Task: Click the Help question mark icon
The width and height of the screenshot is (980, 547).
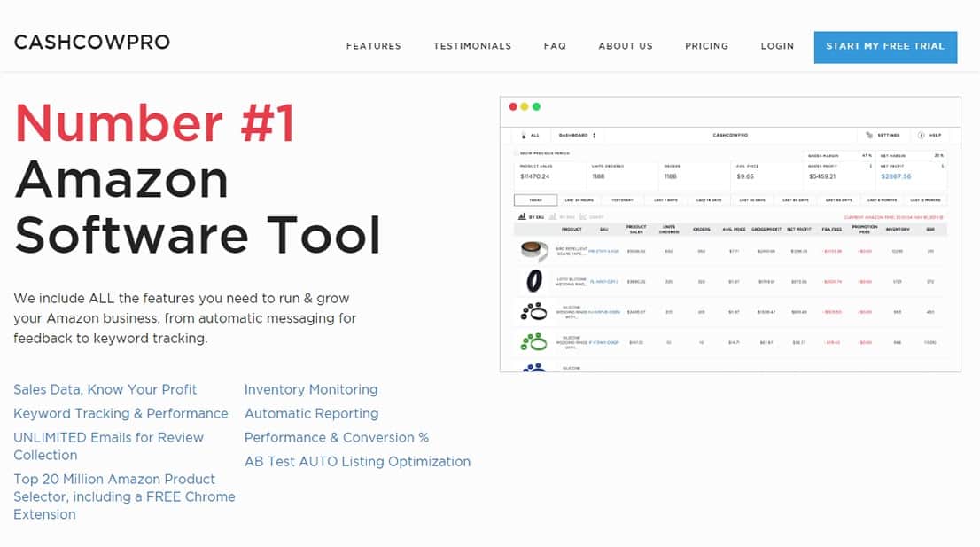Action: point(922,136)
